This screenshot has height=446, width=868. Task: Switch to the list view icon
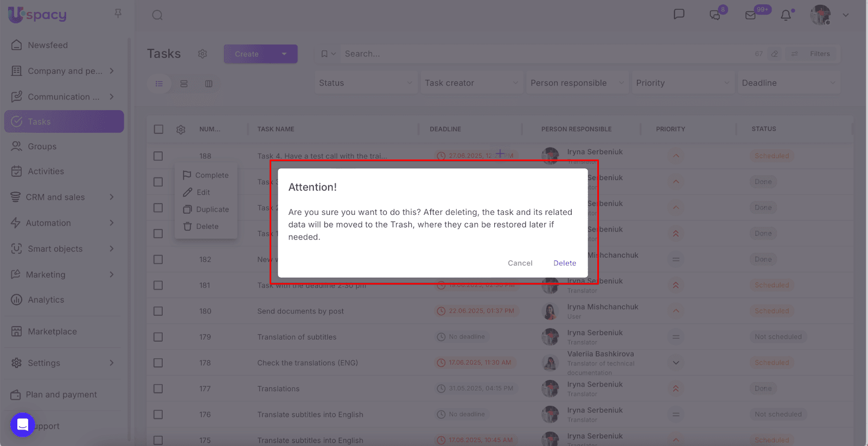pos(159,84)
